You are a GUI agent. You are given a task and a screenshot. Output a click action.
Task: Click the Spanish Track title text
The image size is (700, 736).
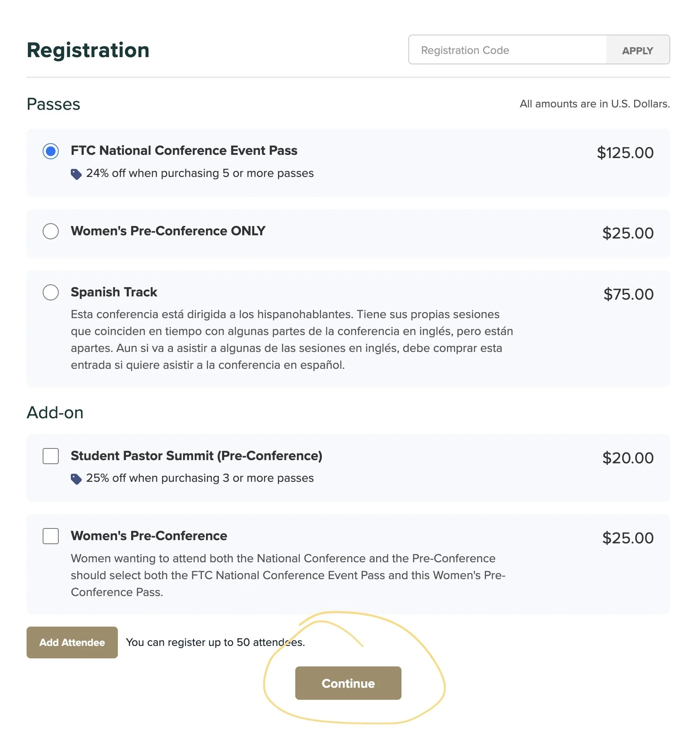tap(114, 292)
